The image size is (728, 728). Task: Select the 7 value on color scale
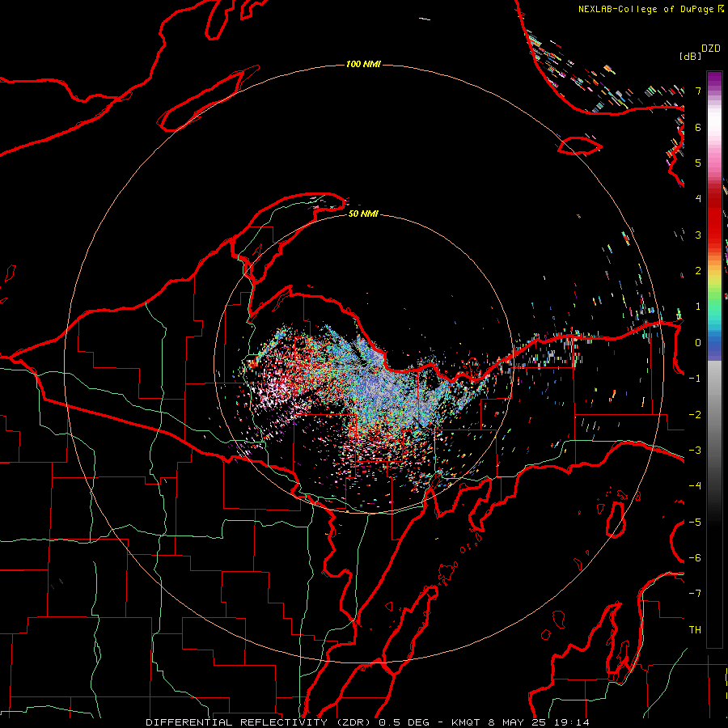[x=698, y=91]
